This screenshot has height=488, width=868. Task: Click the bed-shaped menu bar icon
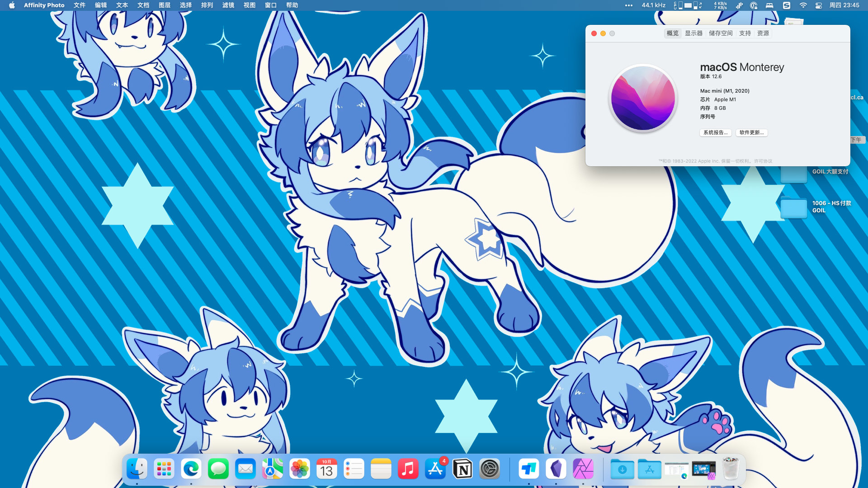click(769, 5)
